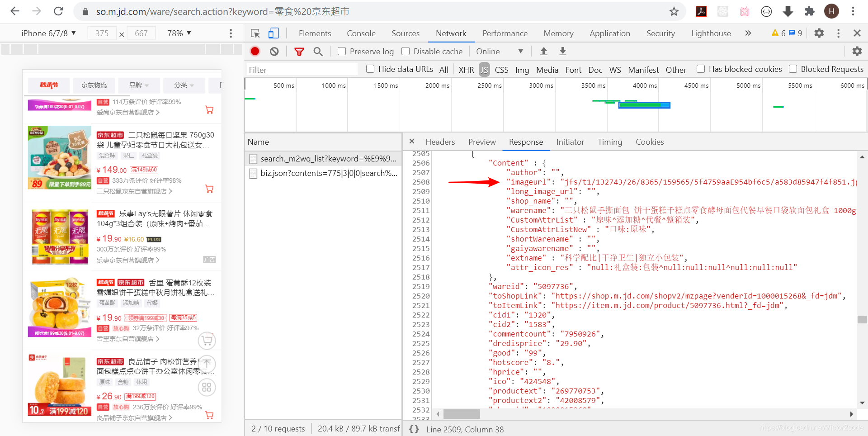Check Blocked Requests
Viewport: 868px width, 436px height.
coord(793,69)
